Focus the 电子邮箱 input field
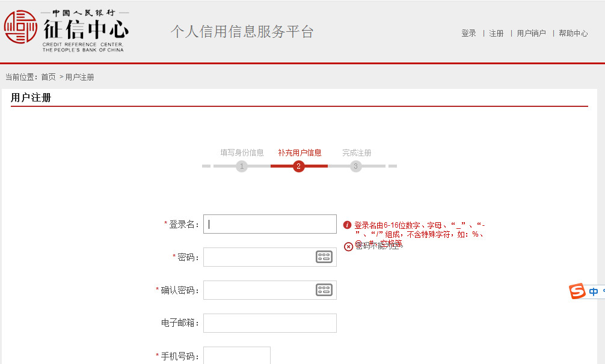The height and width of the screenshot is (364, 605). pyautogui.click(x=270, y=323)
